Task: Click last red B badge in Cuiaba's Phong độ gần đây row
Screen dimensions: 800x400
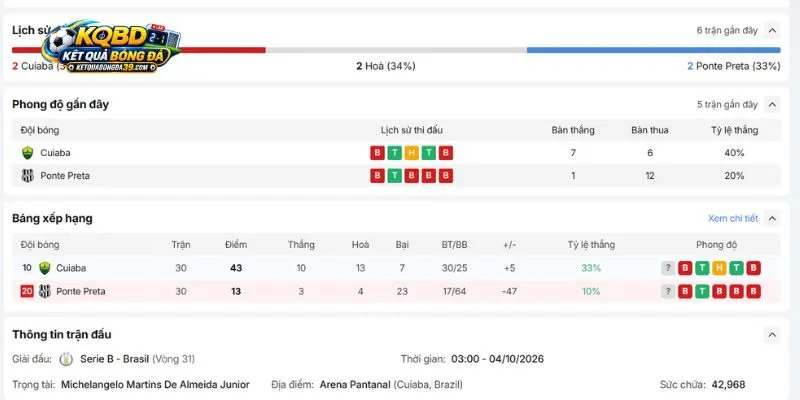Action: [x=446, y=153]
